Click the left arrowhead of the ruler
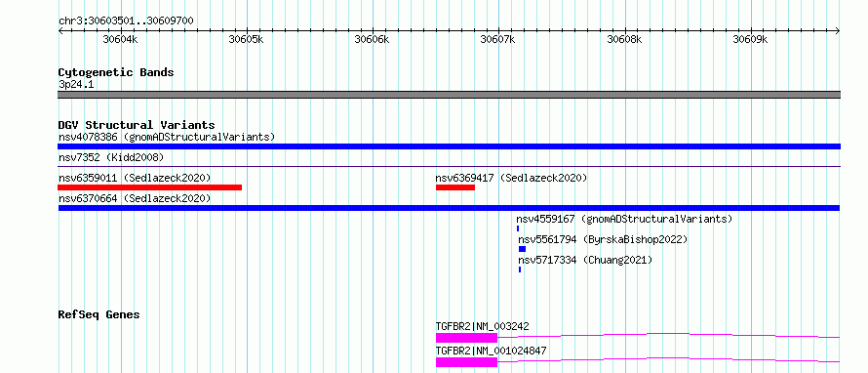 [60, 30]
